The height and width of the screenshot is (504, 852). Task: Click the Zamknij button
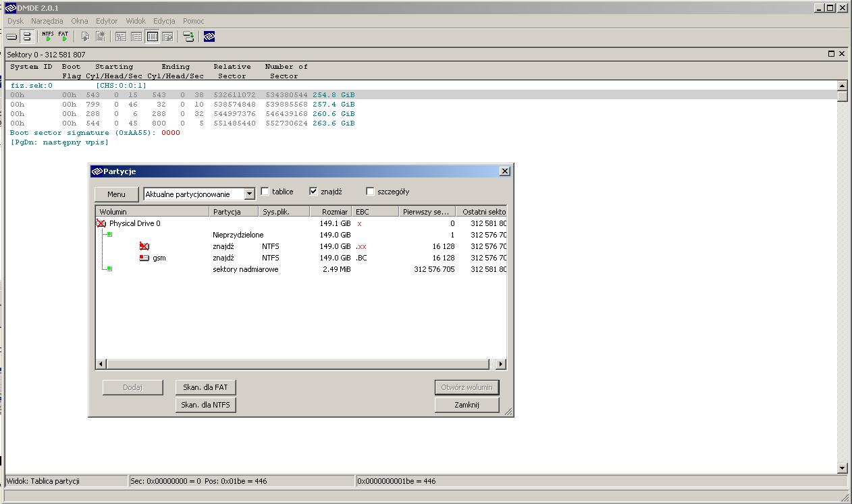pyautogui.click(x=467, y=405)
